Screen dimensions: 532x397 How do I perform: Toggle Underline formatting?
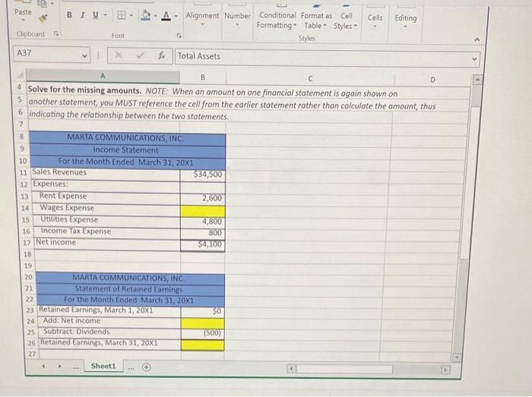95,15
